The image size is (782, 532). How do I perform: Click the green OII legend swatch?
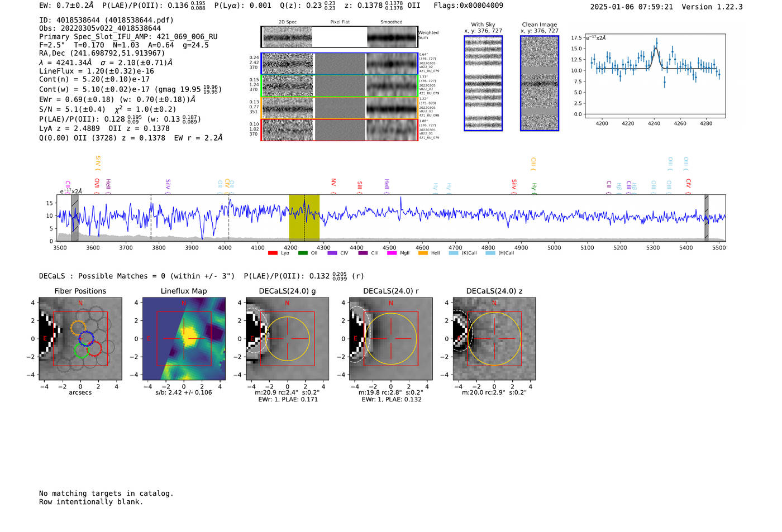[303, 253]
